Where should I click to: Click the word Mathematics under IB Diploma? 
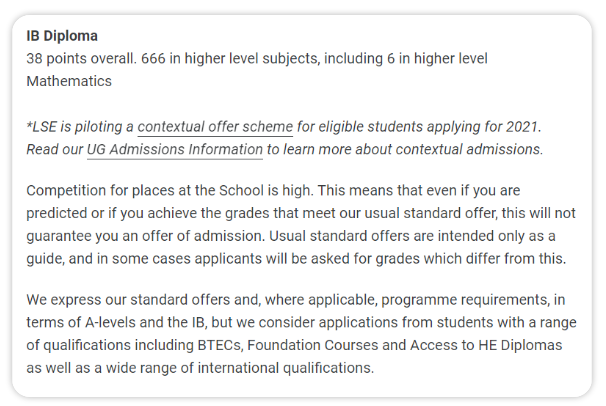69,82
